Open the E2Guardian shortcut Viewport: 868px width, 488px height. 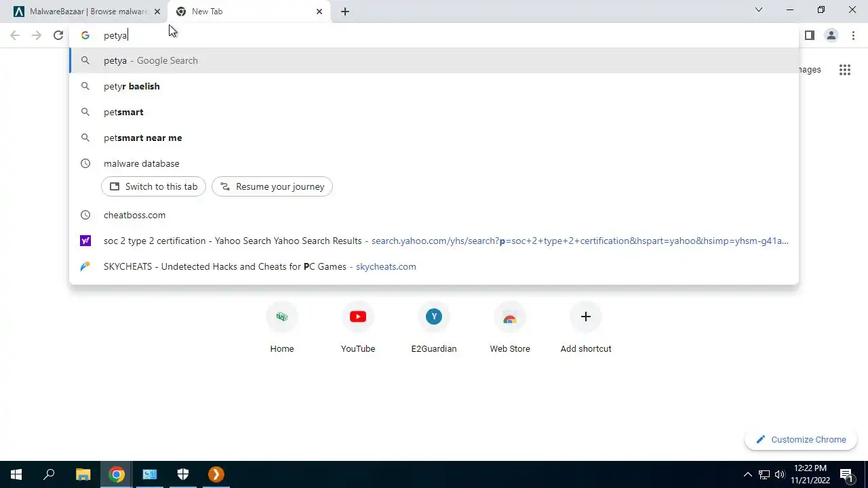(x=434, y=328)
